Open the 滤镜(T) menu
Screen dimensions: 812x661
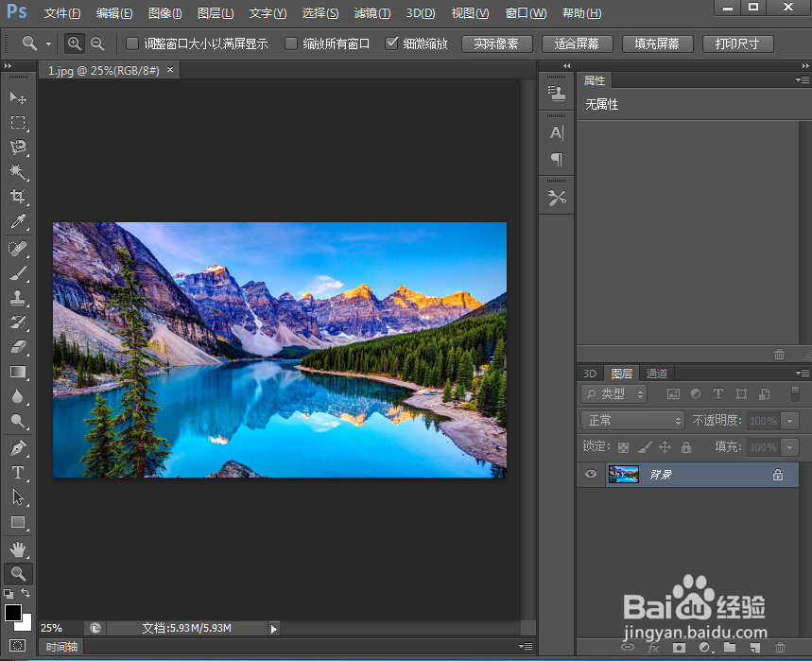click(372, 13)
